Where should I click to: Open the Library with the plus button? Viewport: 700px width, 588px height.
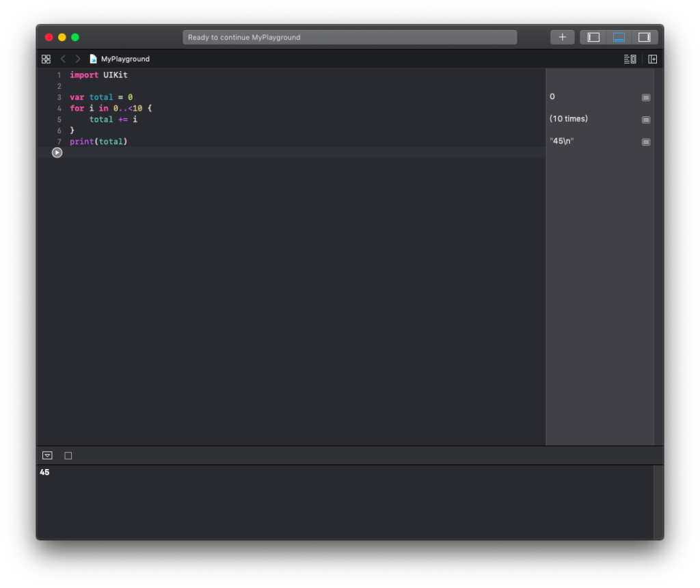tap(562, 37)
